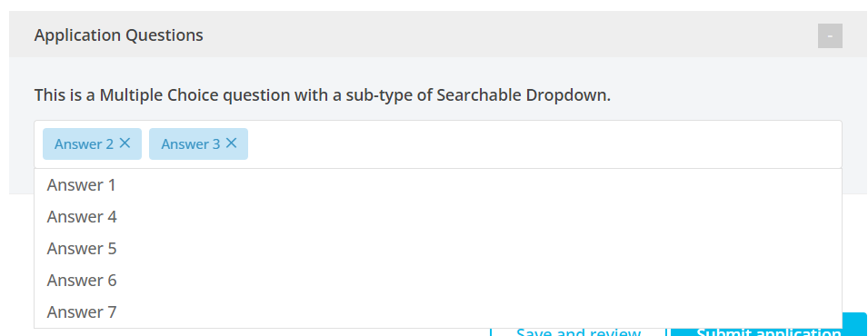Click the Multiple Choice question label text
Image resolution: width=868 pixels, height=336 pixels.
322,95
